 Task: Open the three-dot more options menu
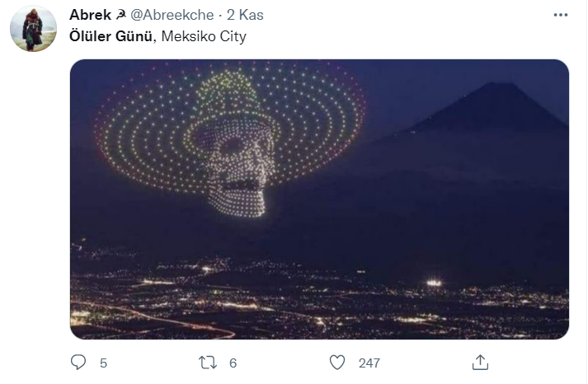[561, 15]
